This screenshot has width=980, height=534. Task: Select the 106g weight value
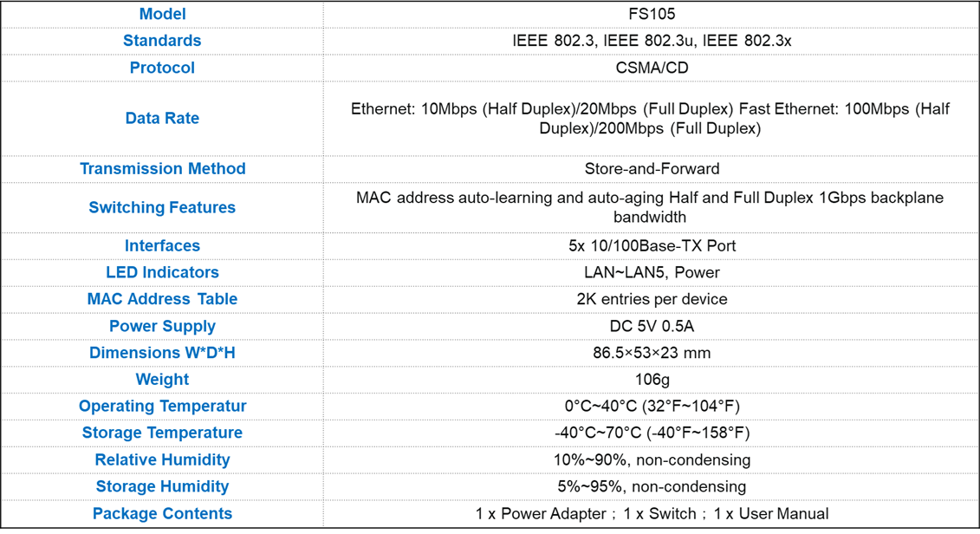coord(652,380)
